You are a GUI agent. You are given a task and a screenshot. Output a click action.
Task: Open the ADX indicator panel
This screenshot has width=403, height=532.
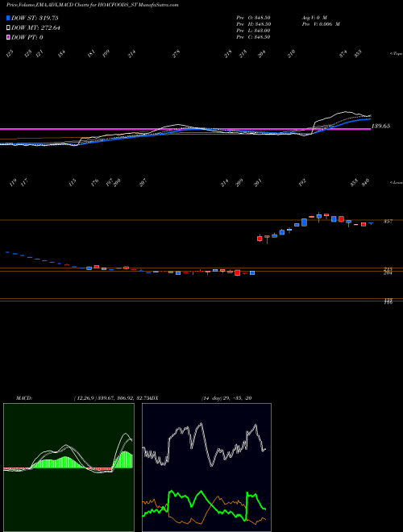(206, 468)
